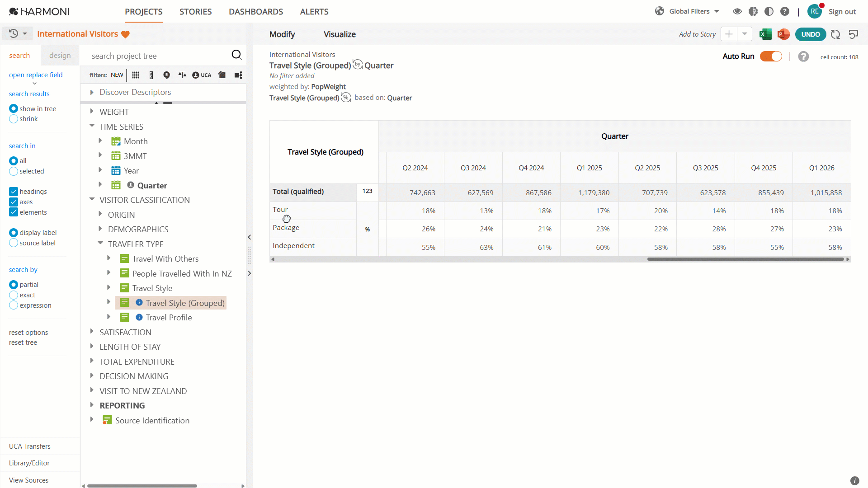
Task: Open the Add to Story dropdown arrow
Action: [745, 34]
